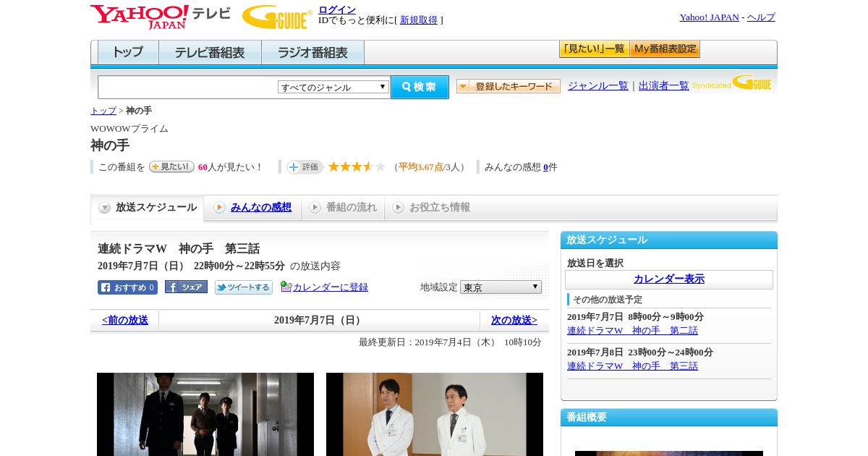Click the calendar icon beside カレンダーに登録
Screen dimensions: 868x456
286,287
